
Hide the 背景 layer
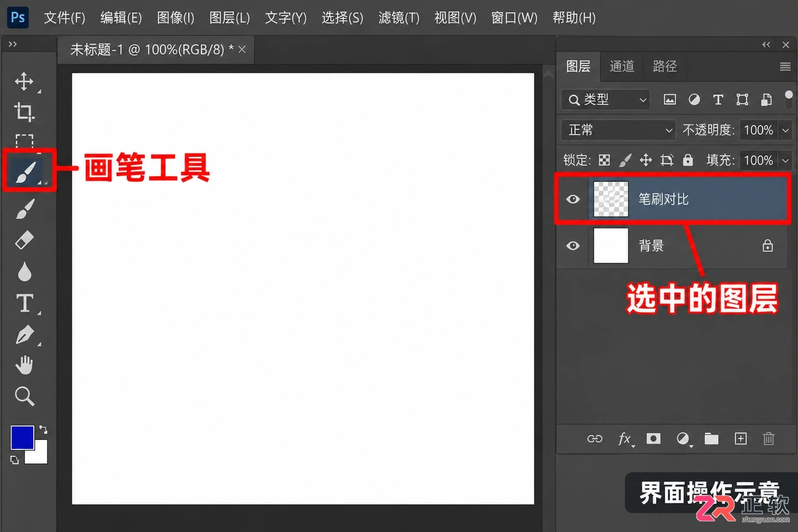coord(573,245)
